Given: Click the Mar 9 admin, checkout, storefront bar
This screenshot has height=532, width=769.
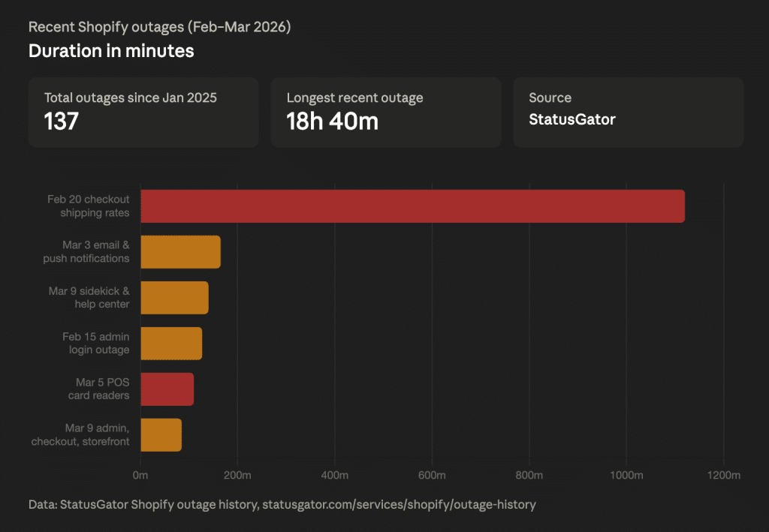Looking at the screenshot, I should (161, 435).
